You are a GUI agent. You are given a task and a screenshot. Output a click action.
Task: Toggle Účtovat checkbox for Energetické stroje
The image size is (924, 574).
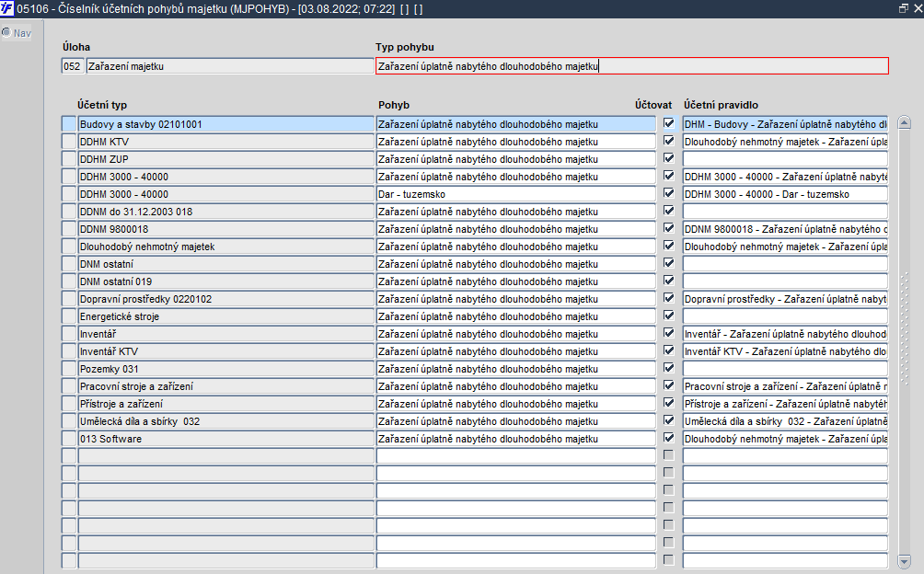point(668,316)
